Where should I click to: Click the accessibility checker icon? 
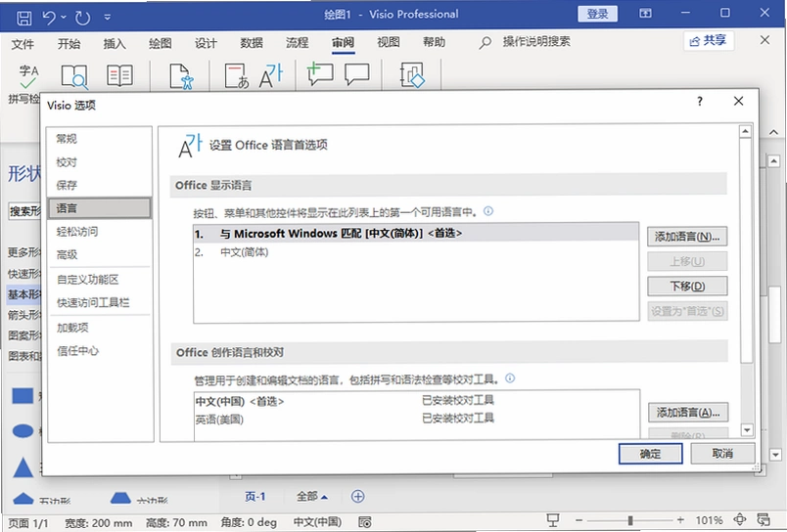[x=181, y=76]
